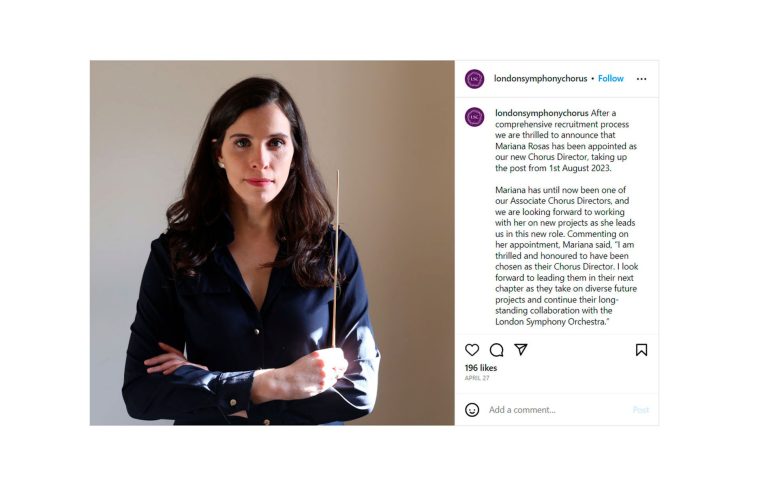The height and width of the screenshot is (490, 758).
Task: Like the post with the heart icon
Action: (x=472, y=350)
